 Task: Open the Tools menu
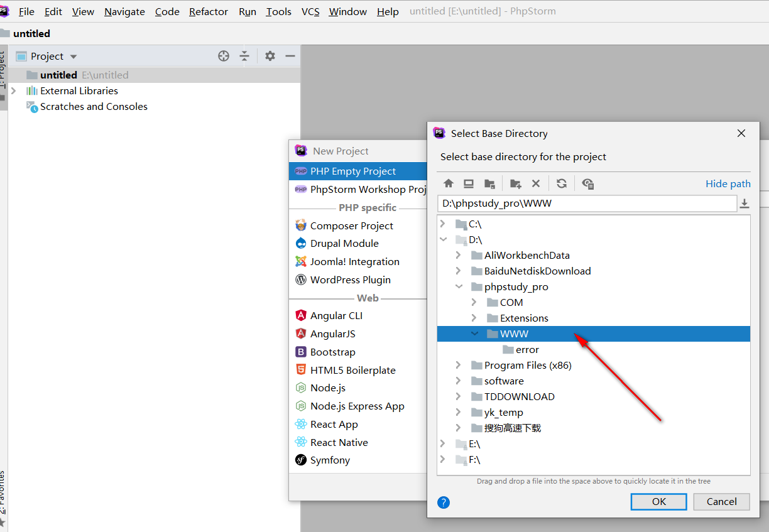click(278, 11)
